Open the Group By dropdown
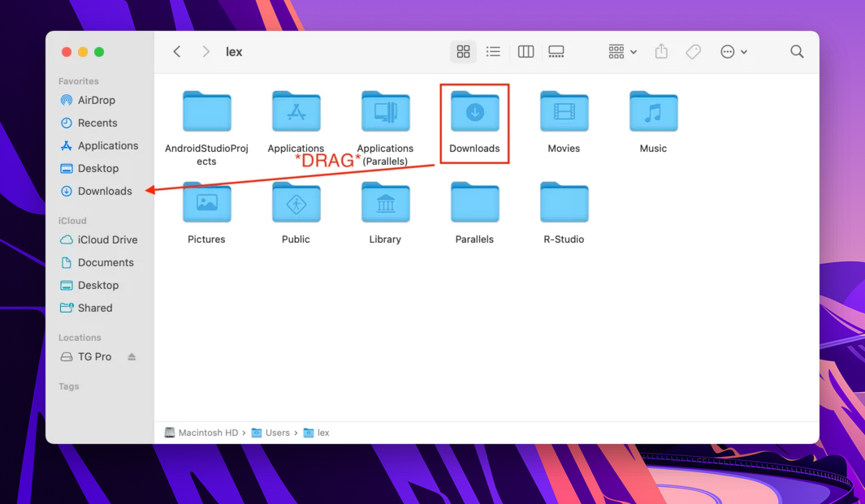 pyautogui.click(x=622, y=52)
